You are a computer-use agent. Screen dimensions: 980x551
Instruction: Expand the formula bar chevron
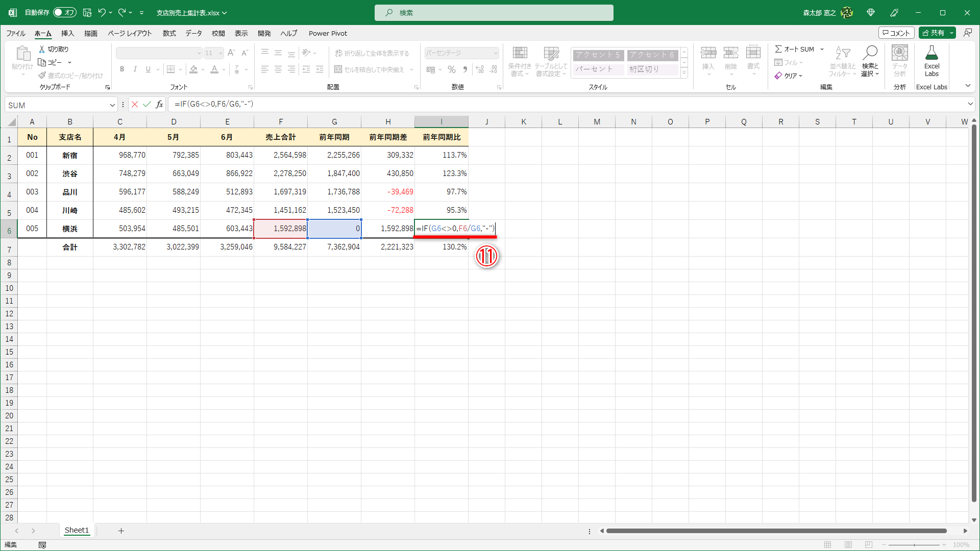click(970, 104)
